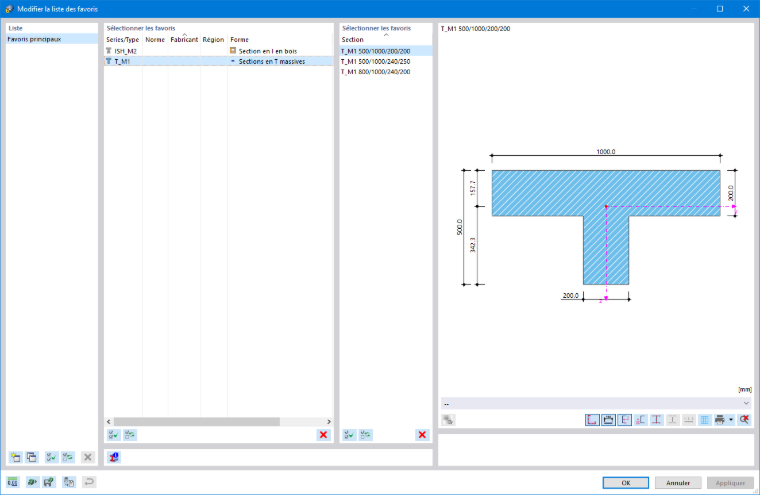Toggle the section outline display icon

(592, 420)
